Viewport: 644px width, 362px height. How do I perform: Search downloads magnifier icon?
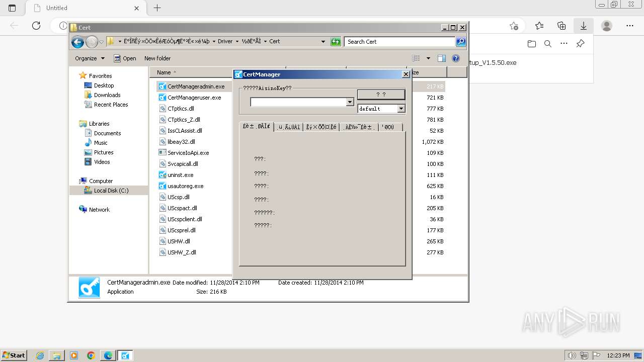click(548, 44)
